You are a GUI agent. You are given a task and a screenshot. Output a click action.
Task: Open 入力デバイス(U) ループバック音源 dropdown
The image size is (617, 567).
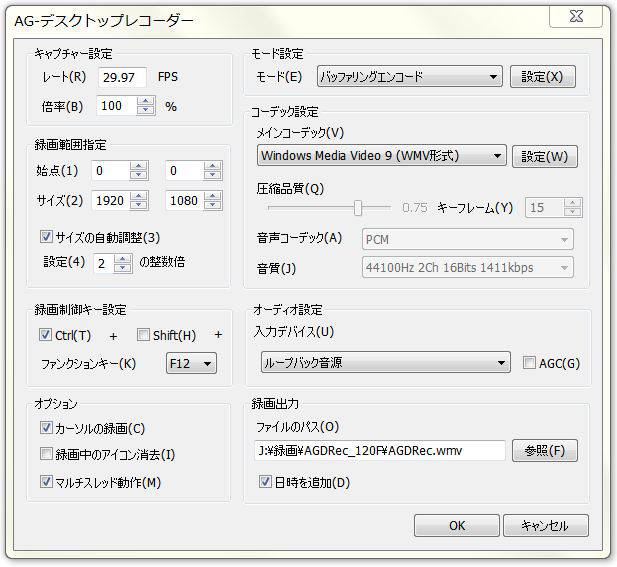coord(386,362)
